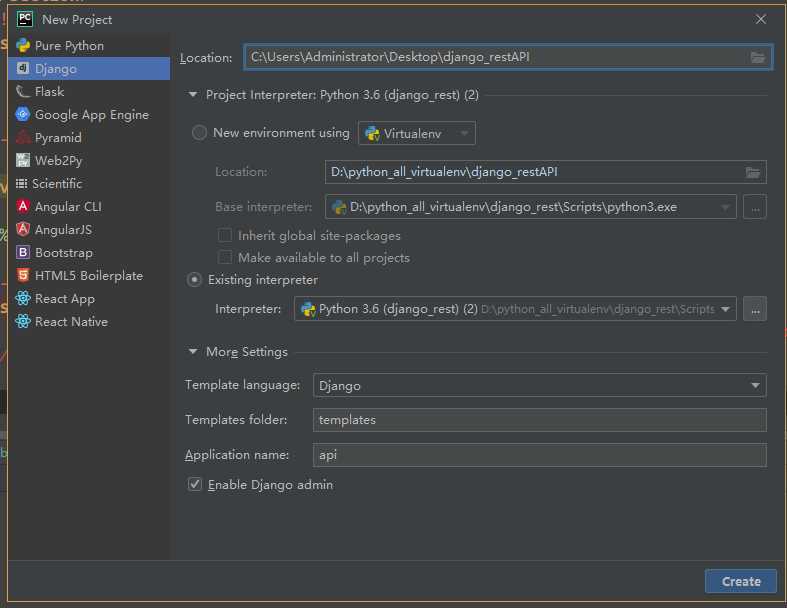Click the Pyramid icon
This screenshot has height=608, width=787.
click(x=23, y=137)
